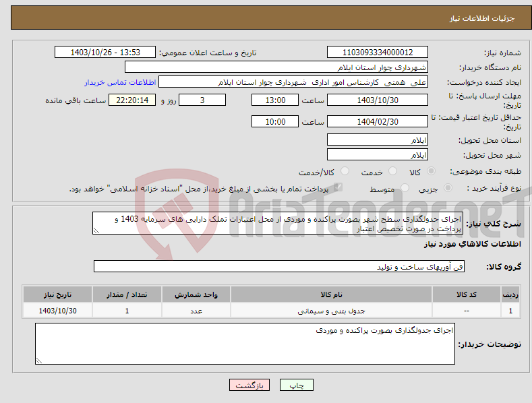Click the need number field 1103093334000012
The height and width of the screenshot is (403, 532).
378,53
